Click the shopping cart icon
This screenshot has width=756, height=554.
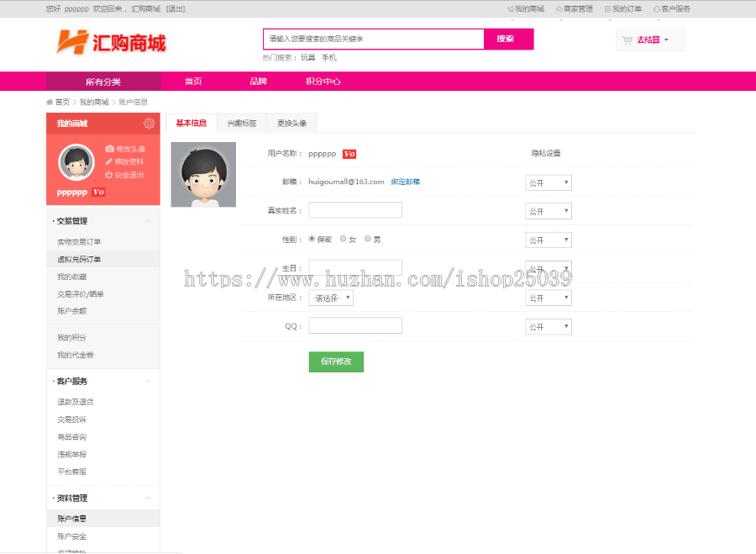627,40
